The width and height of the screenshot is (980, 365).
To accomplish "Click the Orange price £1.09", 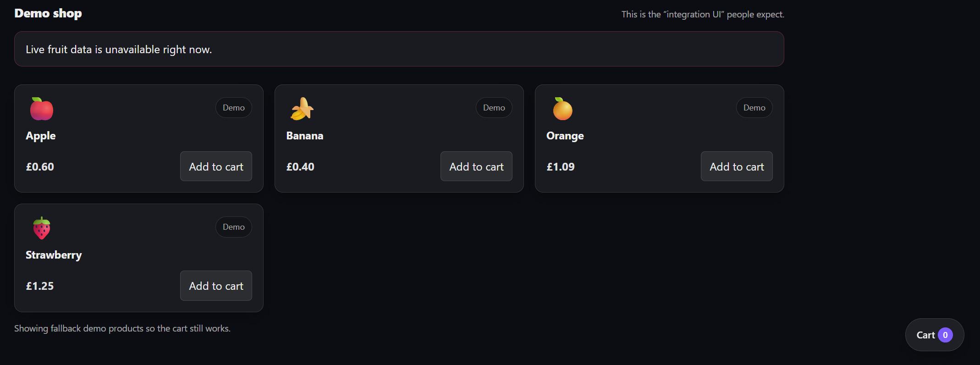I will click(561, 167).
